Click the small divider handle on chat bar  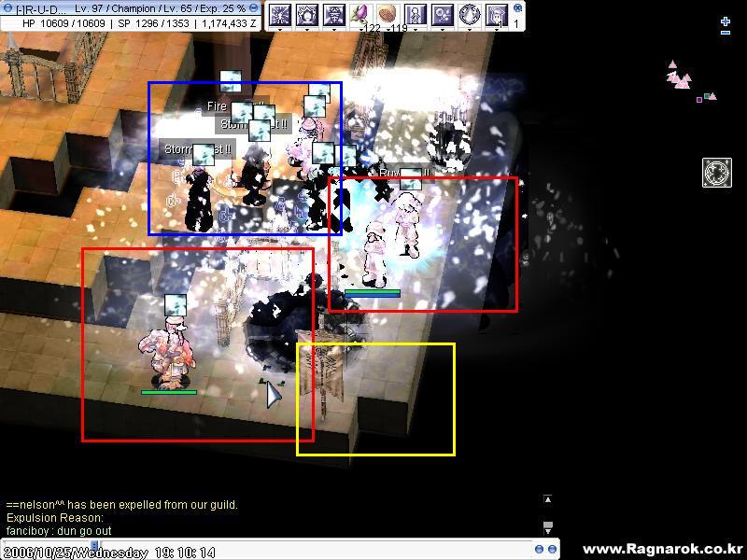94,545
